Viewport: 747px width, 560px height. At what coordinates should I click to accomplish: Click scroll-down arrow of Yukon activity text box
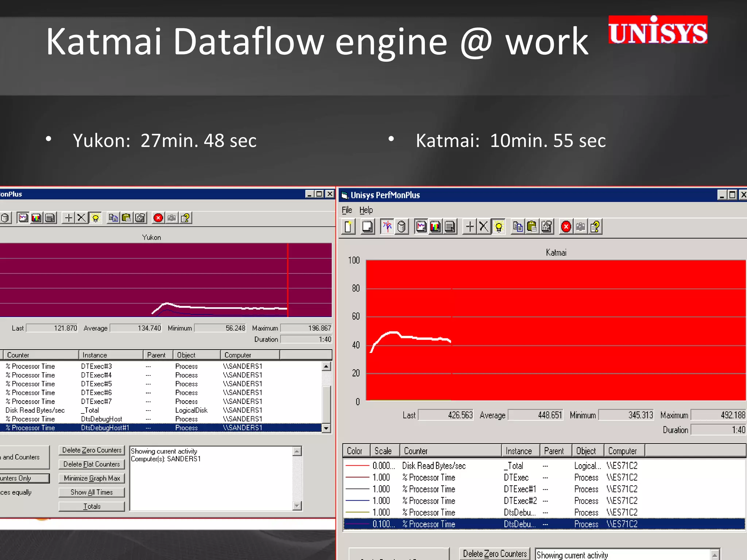coord(297,506)
